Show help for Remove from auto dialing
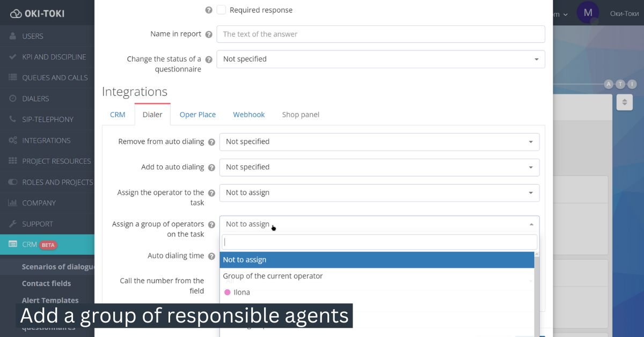This screenshot has width=644, height=337. tap(211, 142)
